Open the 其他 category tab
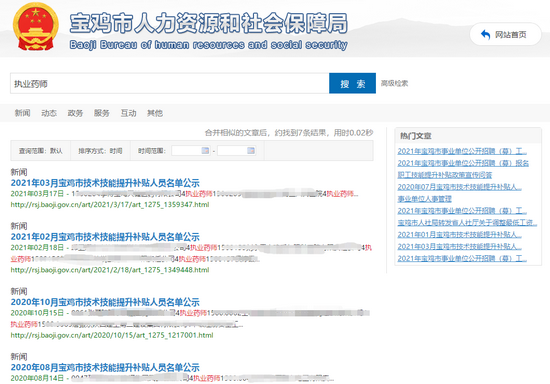Image resolution: width=550 pixels, height=384 pixels. point(155,113)
